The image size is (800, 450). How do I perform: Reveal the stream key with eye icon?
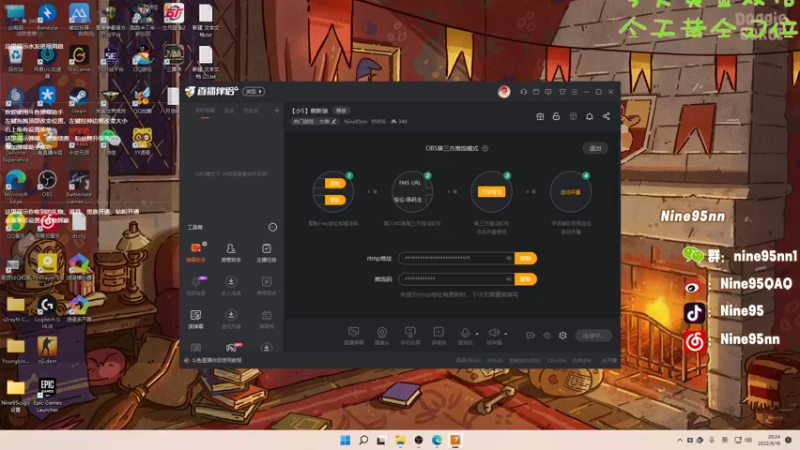click(508, 279)
